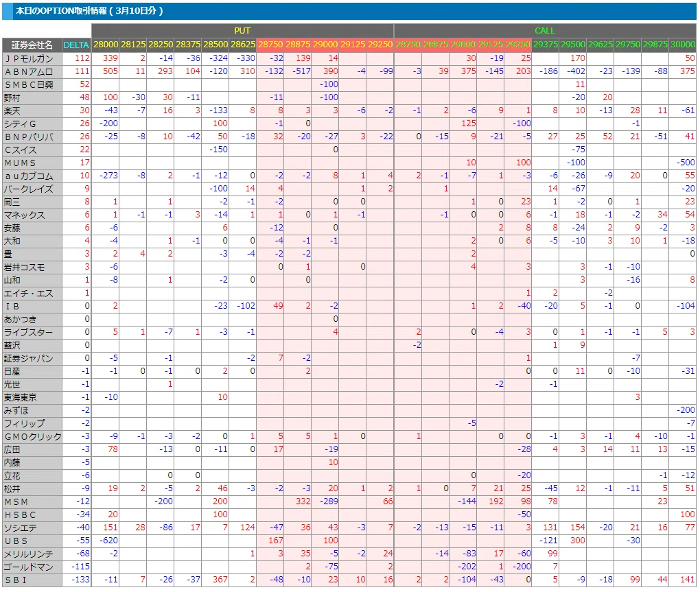Viewport: 700px width, 592px height.
Task: Click 広田 PUT 28000 value 78
Action: [113, 449]
